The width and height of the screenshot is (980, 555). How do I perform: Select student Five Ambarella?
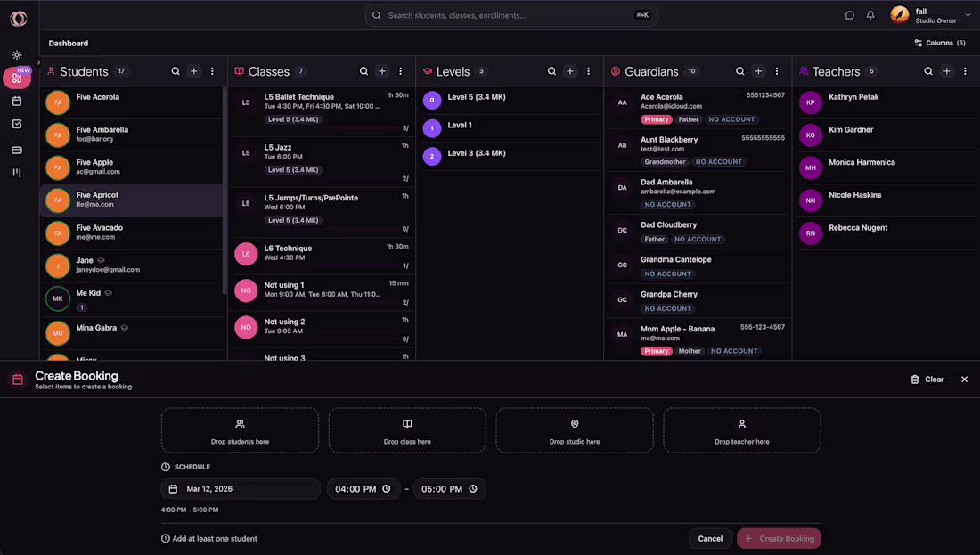(132, 135)
